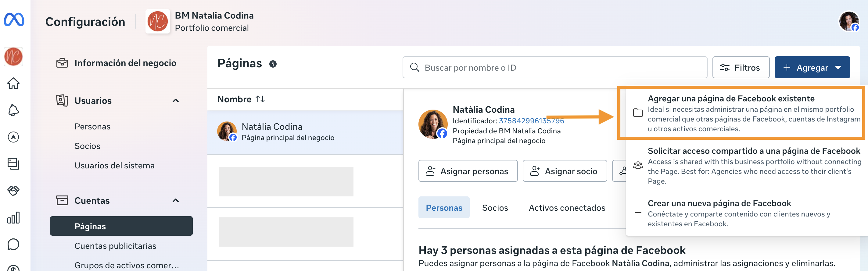Open the Meta logo home link
Viewport: 868px width, 271px height.
[14, 19]
